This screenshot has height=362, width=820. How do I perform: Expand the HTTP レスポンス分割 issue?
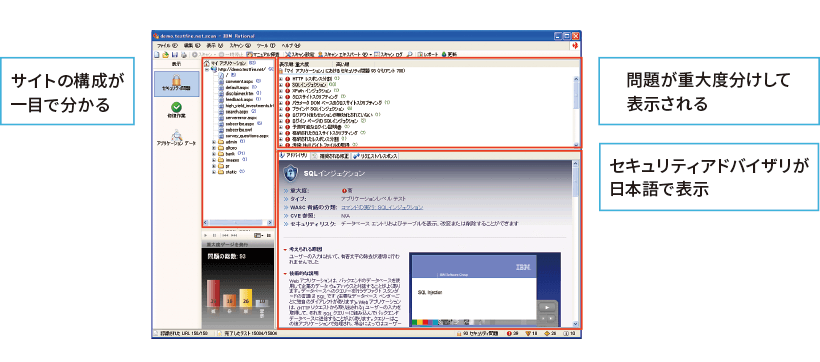point(281,78)
